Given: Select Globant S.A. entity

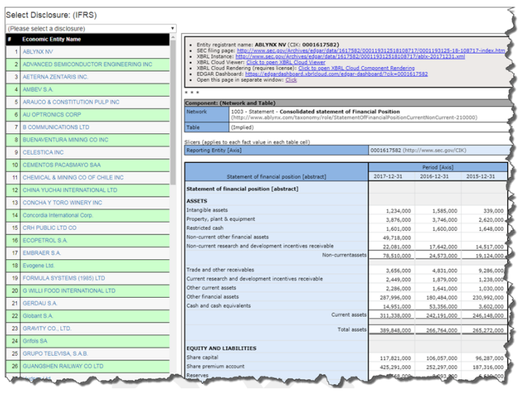Looking at the screenshot, I should click(38, 316).
